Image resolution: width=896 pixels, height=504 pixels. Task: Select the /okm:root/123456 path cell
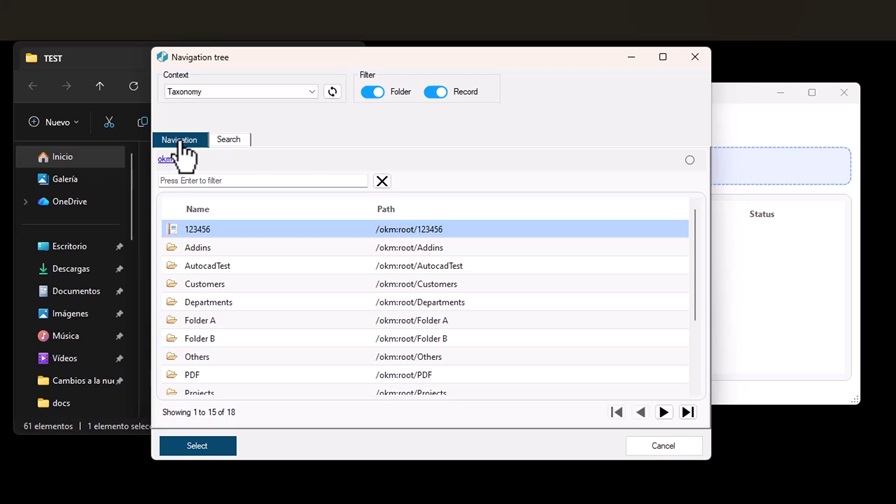409,229
